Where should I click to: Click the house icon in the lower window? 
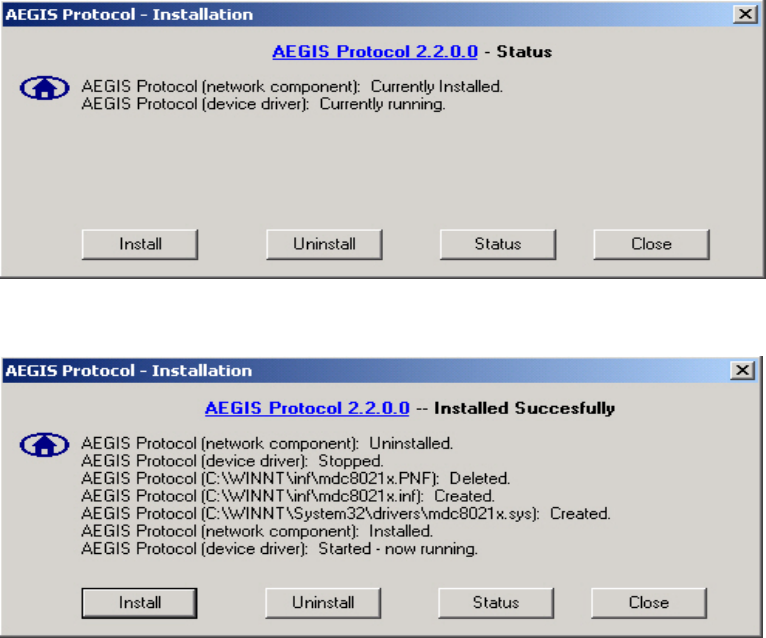point(44,445)
